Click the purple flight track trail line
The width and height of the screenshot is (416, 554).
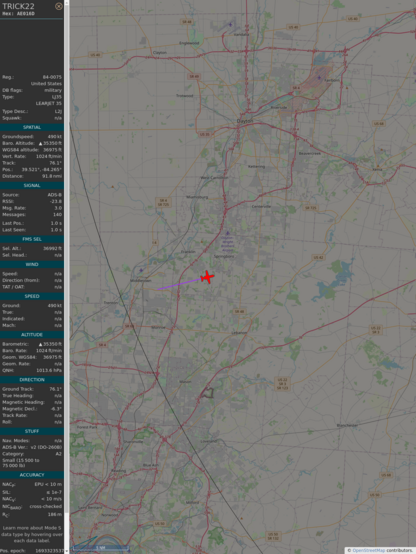coord(179,284)
